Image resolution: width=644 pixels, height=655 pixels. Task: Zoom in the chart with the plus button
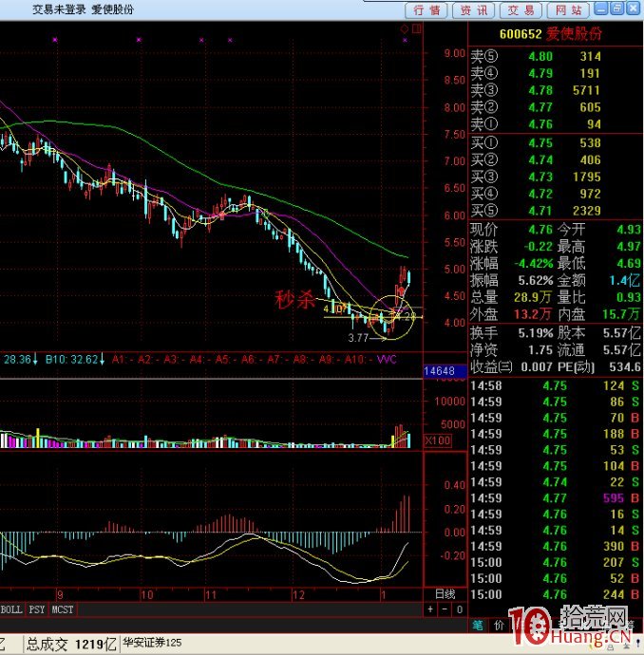[x=430, y=608]
